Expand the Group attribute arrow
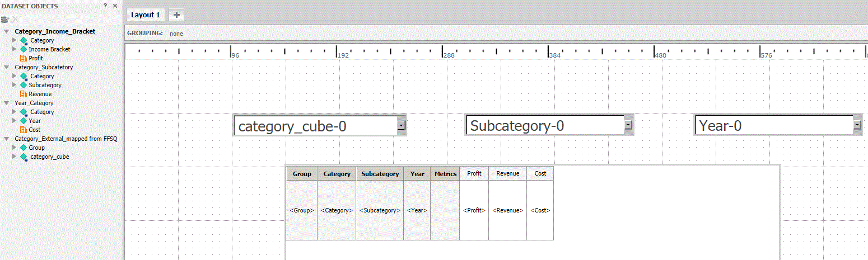 tap(15, 148)
